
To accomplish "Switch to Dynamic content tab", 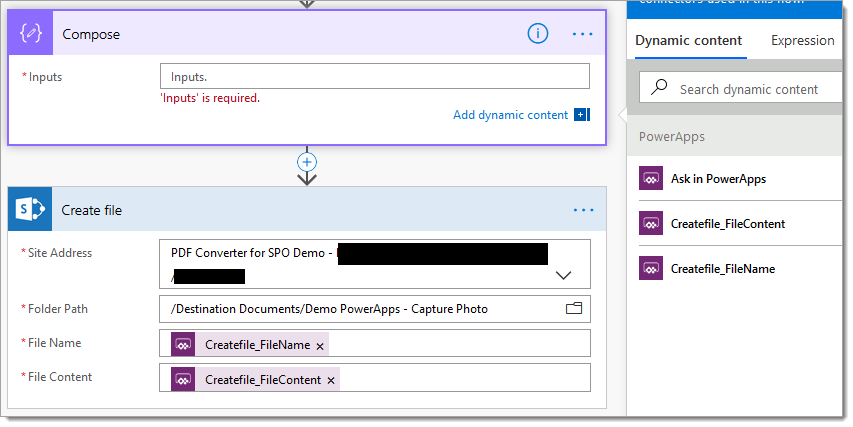I will coord(688,41).
